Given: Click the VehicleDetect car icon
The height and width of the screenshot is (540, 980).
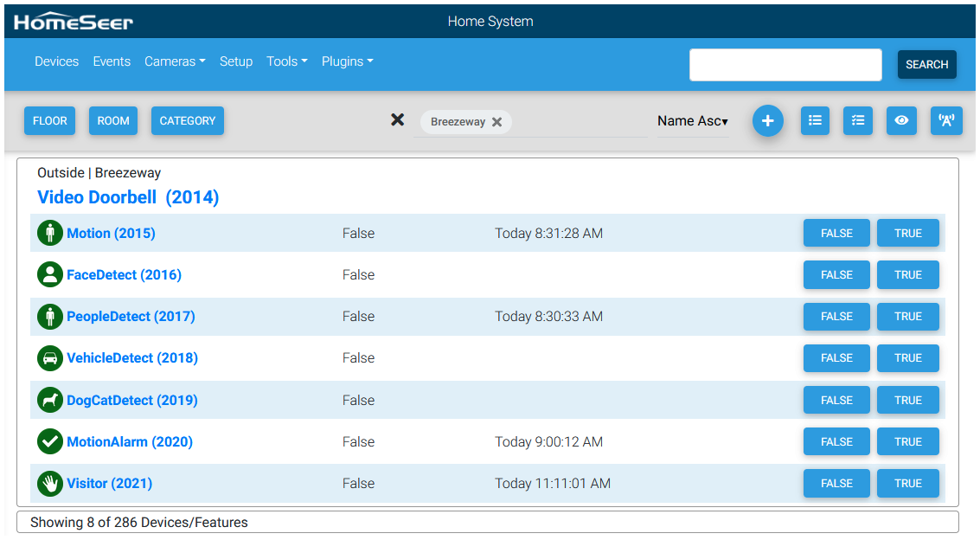Looking at the screenshot, I should (x=50, y=357).
